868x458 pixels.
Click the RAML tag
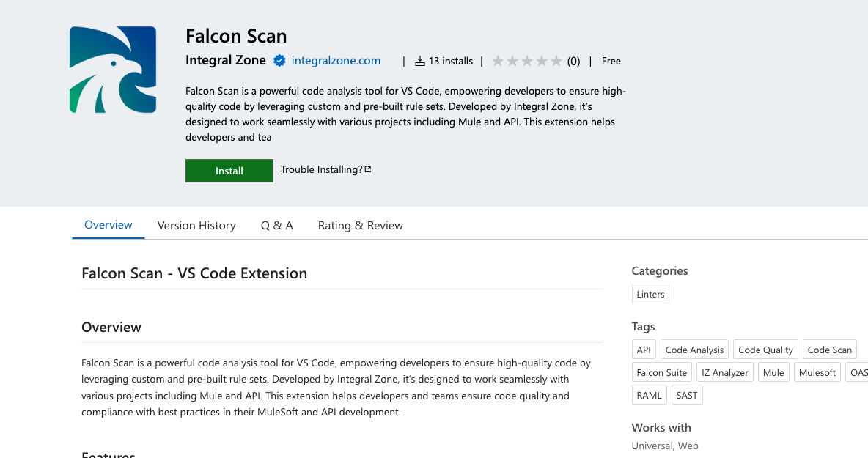pos(650,396)
